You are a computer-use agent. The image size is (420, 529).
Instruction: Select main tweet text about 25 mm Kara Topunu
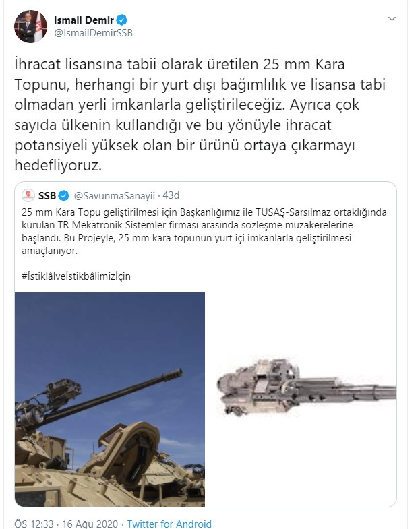click(200, 115)
